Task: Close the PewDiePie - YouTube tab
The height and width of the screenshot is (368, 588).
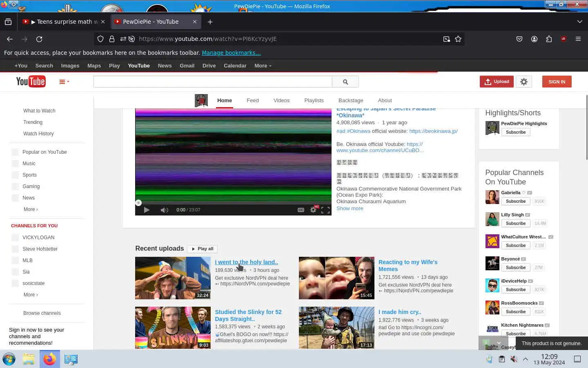Action: (x=195, y=22)
